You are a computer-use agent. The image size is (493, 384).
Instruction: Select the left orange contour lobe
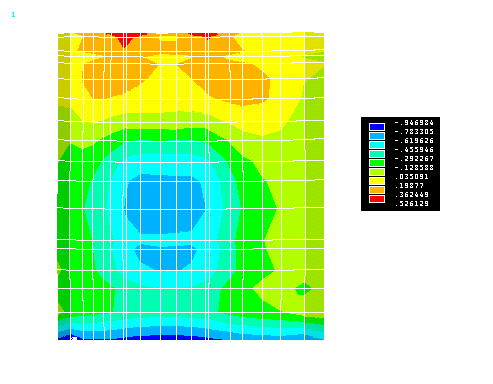pos(117,77)
